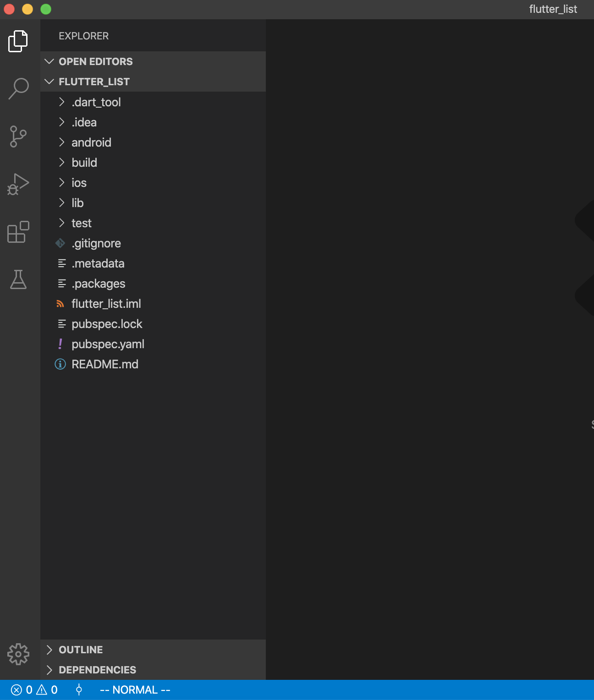Click the git commit icon in status bar

79,690
